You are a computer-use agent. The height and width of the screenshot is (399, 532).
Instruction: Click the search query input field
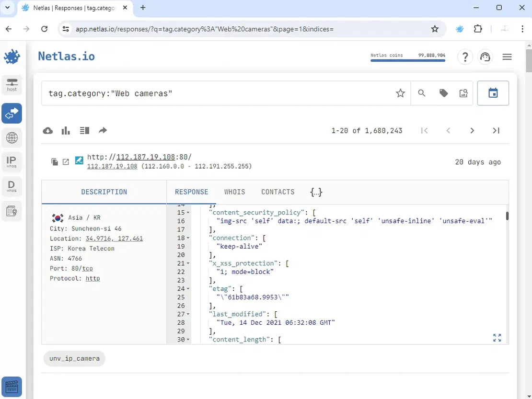point(216,93)
